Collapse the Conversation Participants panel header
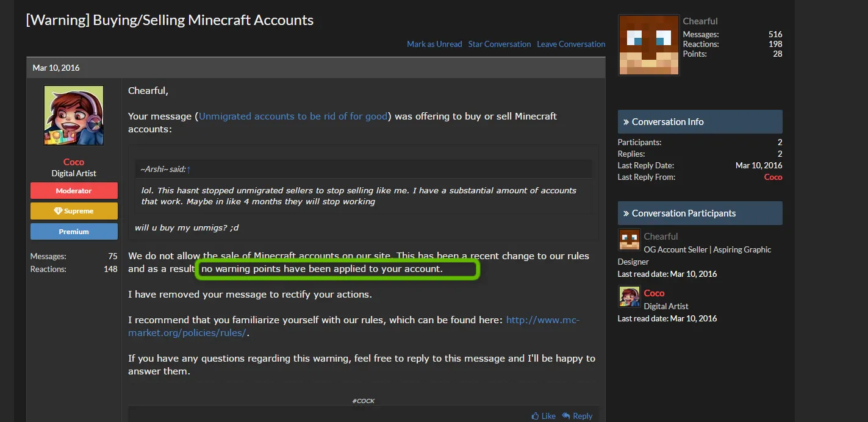This screenshot has height=422, width=868. point(700,213)
